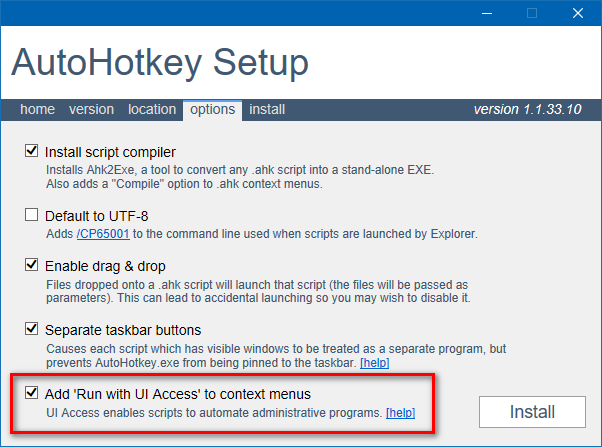602x447 pixels.
Task: Switch to the home tab
Action: 38,109
